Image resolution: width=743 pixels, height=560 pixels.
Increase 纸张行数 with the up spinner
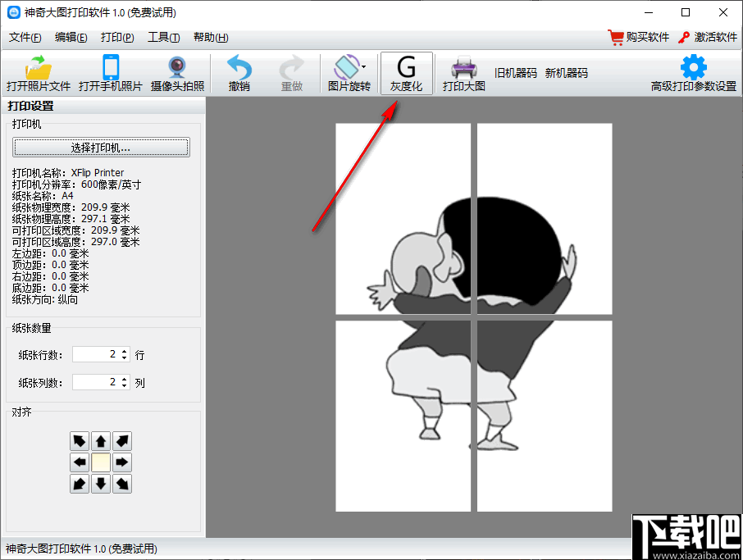124,351
